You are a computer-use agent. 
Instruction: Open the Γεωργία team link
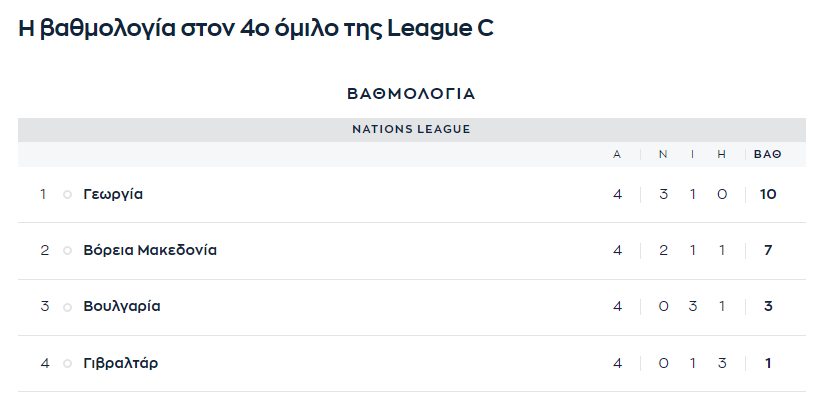tap(113, 194)
